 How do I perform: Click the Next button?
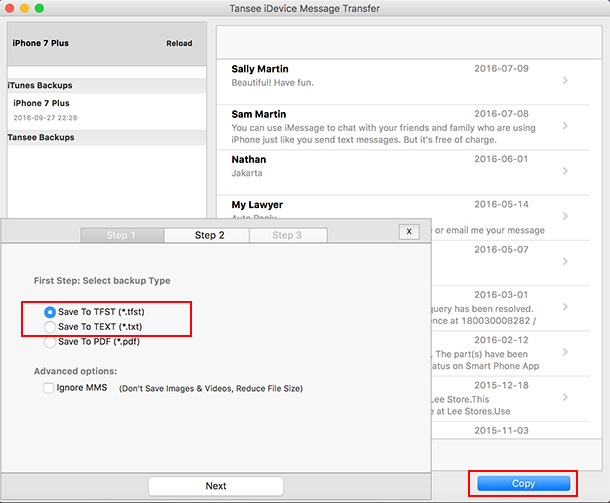pos(216,486)
